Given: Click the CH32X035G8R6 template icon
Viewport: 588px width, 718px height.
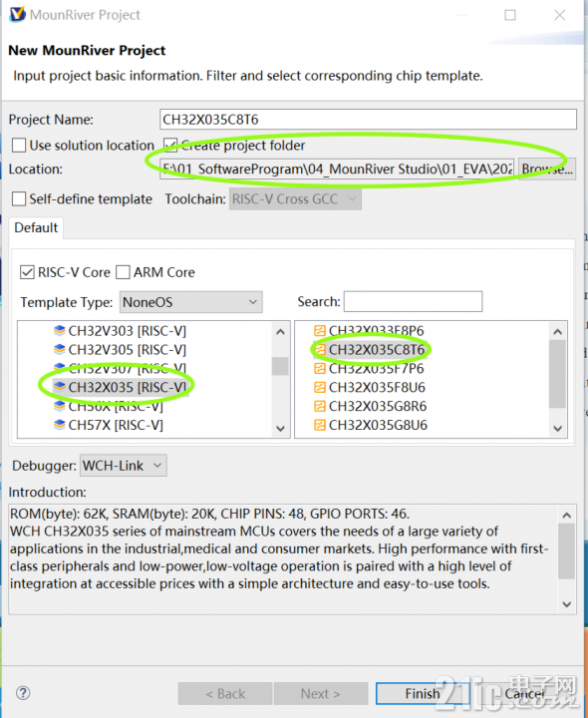Looking at the screenshot, I should coord(319,406).
